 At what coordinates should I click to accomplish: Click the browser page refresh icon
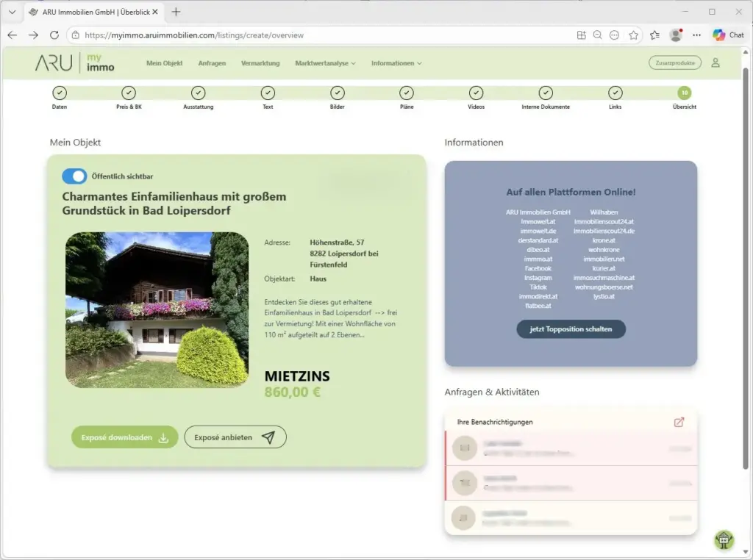(54, 35)
